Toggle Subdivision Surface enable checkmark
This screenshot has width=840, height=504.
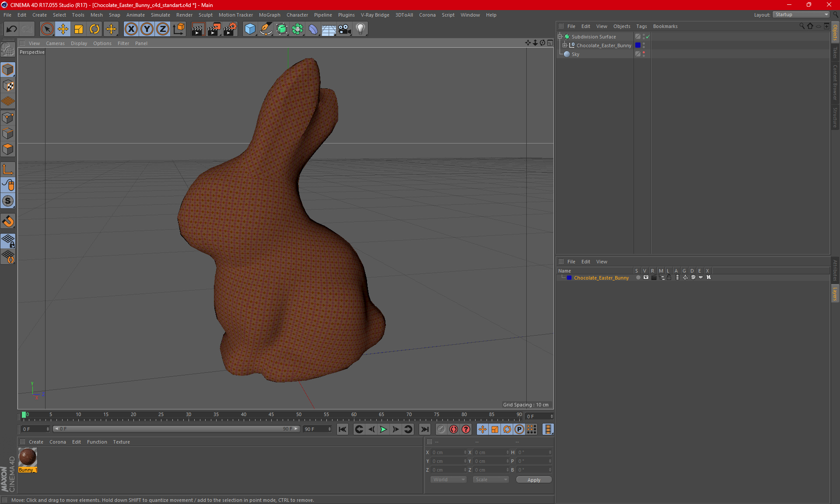tap(647, 37)
